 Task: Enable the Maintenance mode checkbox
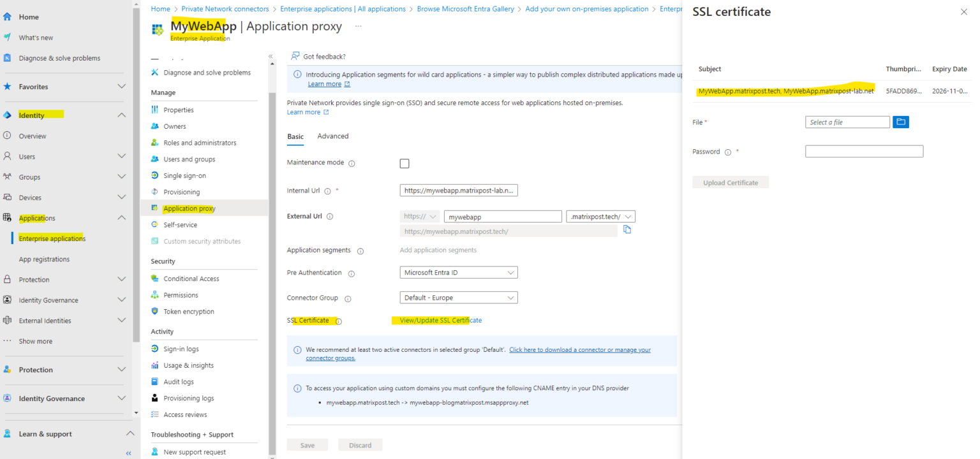pos(405,163)
